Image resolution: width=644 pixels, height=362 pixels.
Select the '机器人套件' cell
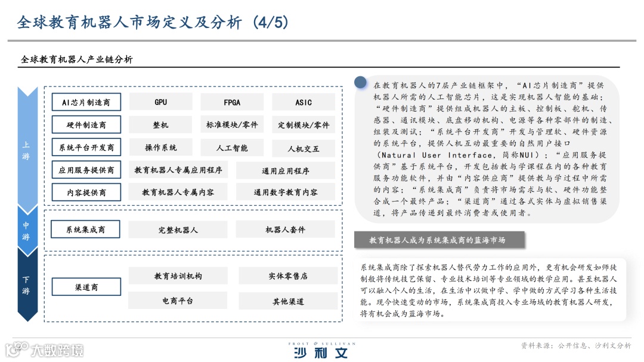click(286, 229)
